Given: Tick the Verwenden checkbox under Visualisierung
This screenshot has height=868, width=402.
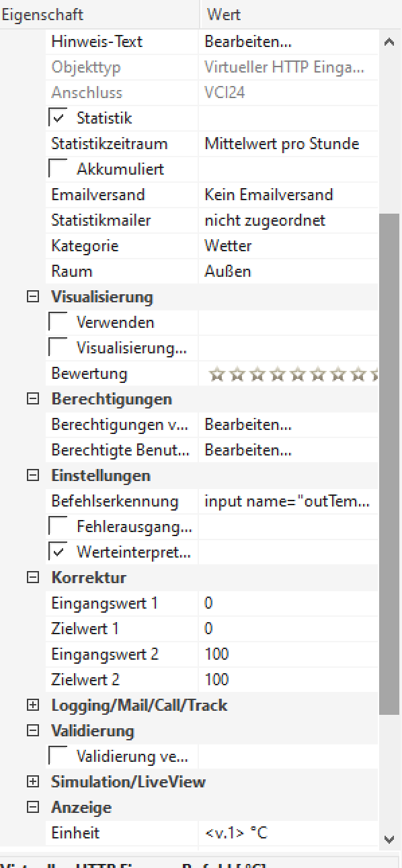Looking at the screenshot, I should click(x=59, y=322).
